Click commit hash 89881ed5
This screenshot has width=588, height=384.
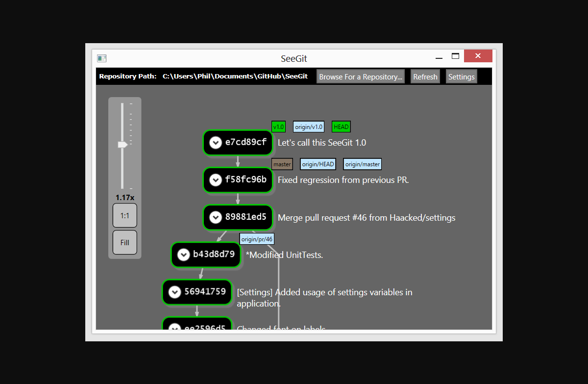point(246,217)
